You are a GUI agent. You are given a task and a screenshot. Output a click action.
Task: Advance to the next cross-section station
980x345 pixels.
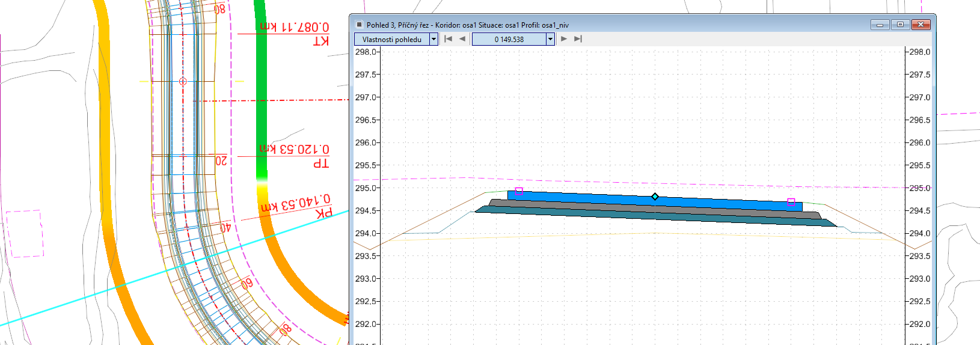[563, 39]
